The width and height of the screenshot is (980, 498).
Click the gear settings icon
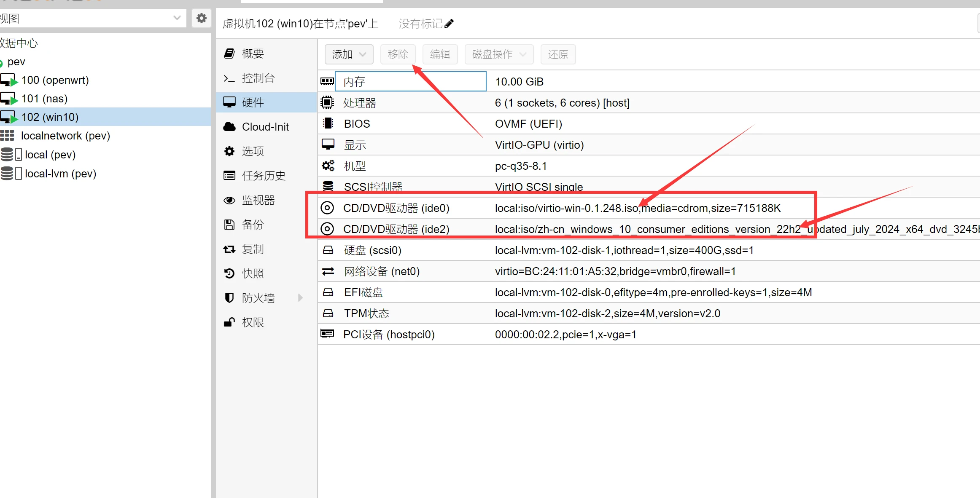(202, 18)
